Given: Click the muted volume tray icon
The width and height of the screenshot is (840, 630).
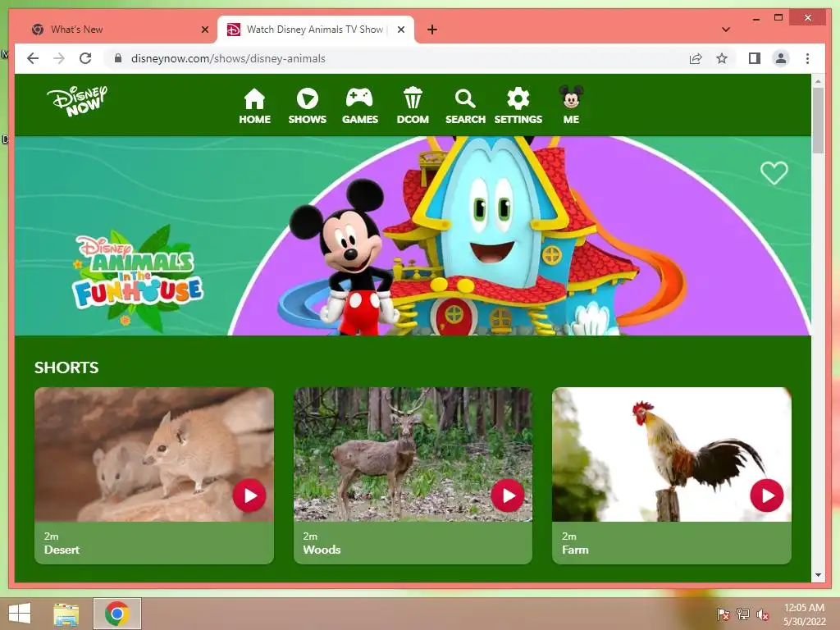Looking at the screenshot, I should coord(763,614).
